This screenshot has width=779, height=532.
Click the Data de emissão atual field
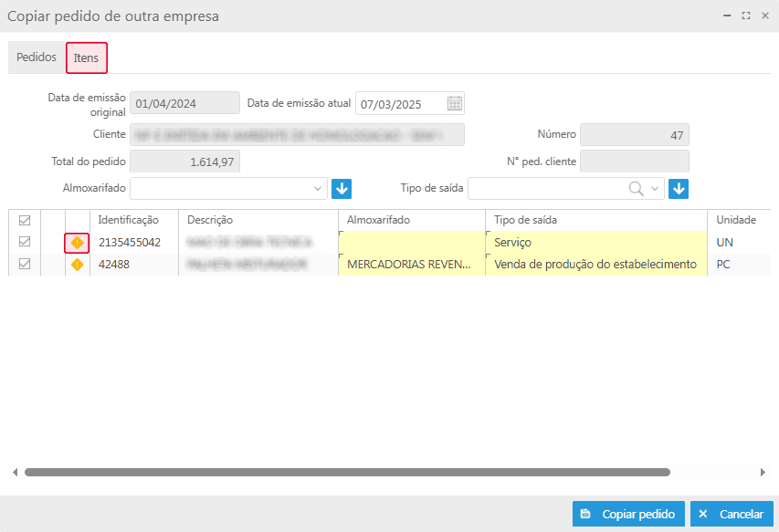coord(400,103)
